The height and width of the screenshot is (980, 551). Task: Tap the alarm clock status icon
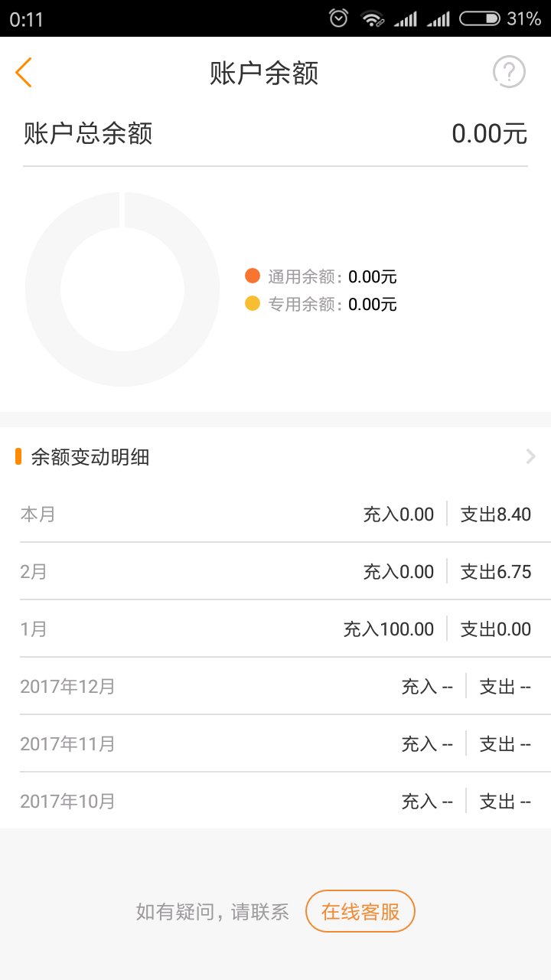(x=339, y=18)
